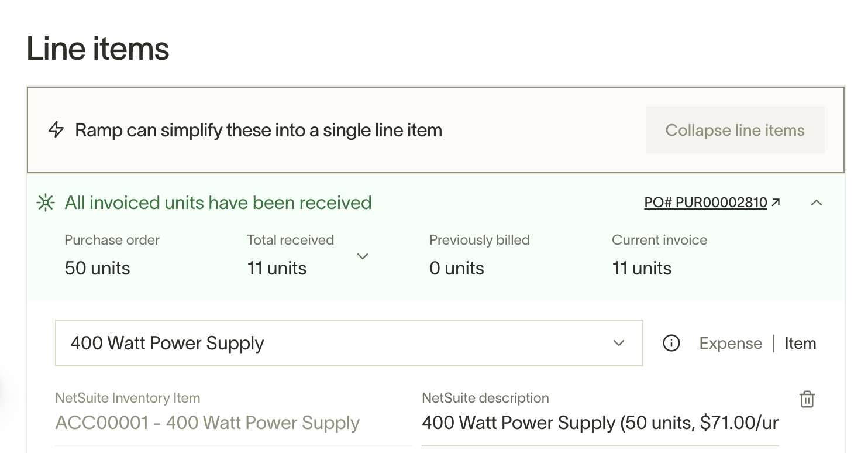Delete the line item with trash icon
The width and height of the screenshot is (868, 453).
tap(807, 399)
